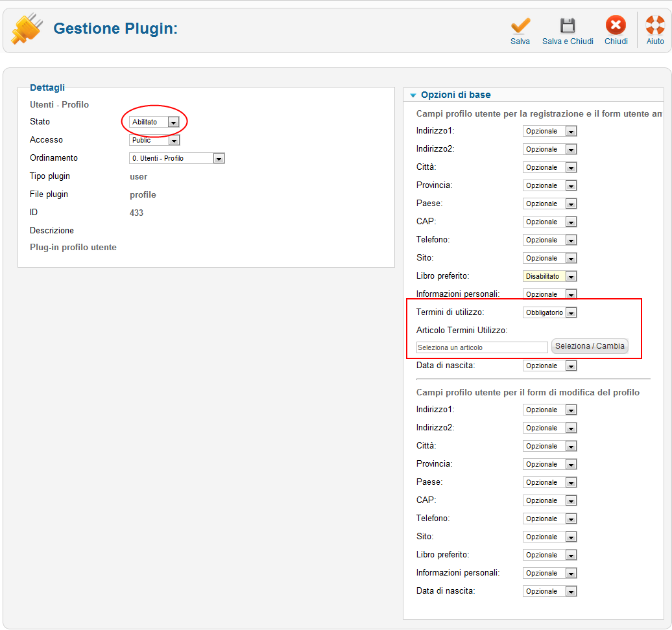
Task: Open Termini di utilizzo dropdown
Action: (549, 312)
